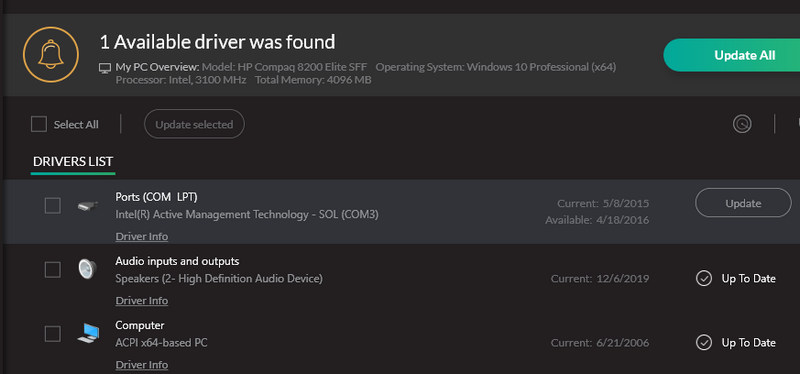Check the Ports (COM LPT) driver checkbox
The image size is (800, 374).
(53, 206)
